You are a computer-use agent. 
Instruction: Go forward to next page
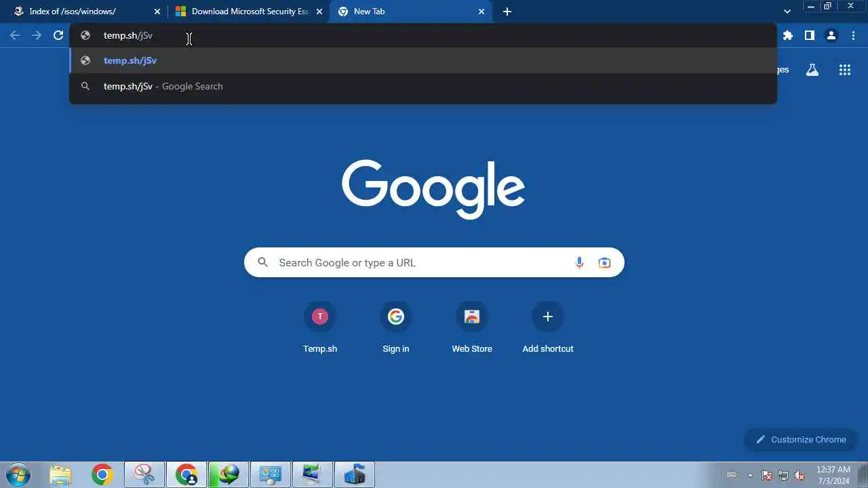click(x=37, y=35)
